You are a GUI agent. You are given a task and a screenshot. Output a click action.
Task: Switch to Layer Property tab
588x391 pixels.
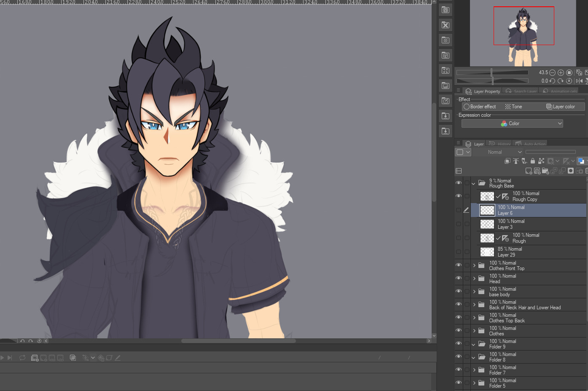click(482, 91)
